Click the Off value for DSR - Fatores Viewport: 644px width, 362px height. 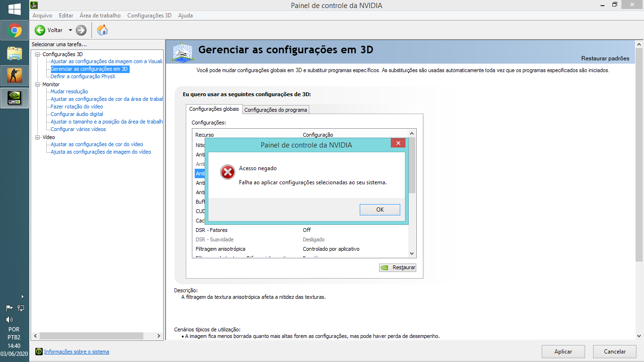(x=306, y=230)
